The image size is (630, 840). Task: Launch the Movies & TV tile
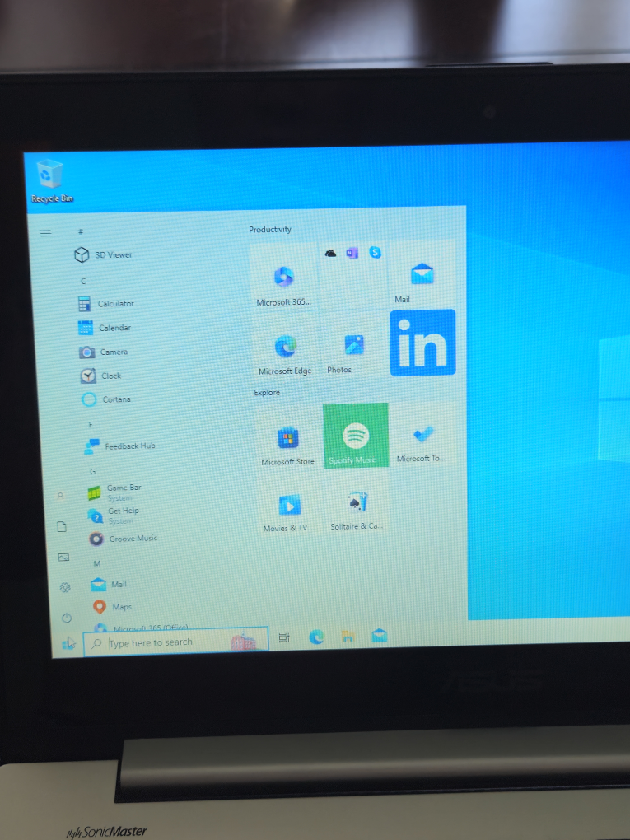pyautogui.click(x=289, y=505)
